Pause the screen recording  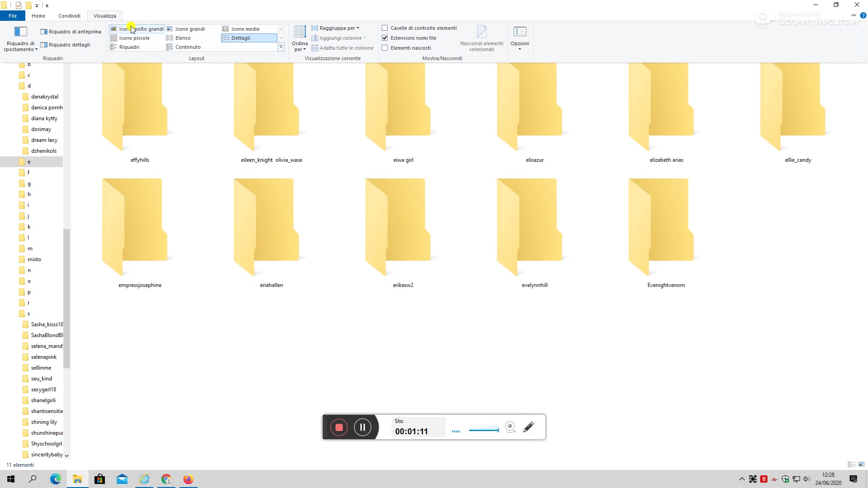click(x=363, y=427)
